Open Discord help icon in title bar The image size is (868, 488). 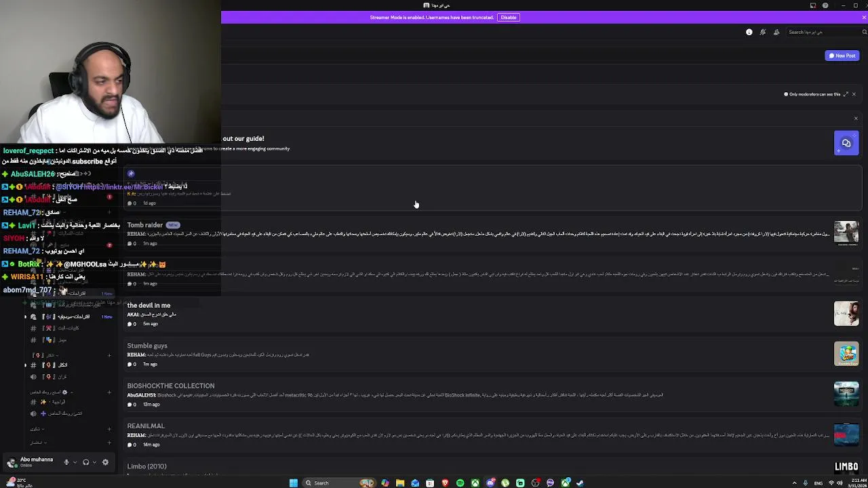click(825, 5)
